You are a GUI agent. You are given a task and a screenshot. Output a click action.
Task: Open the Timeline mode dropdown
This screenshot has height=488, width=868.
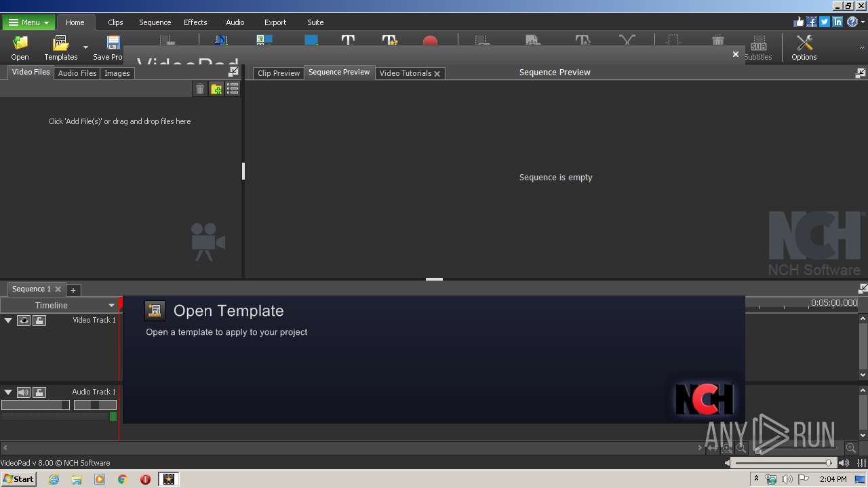tap(59, 305)
